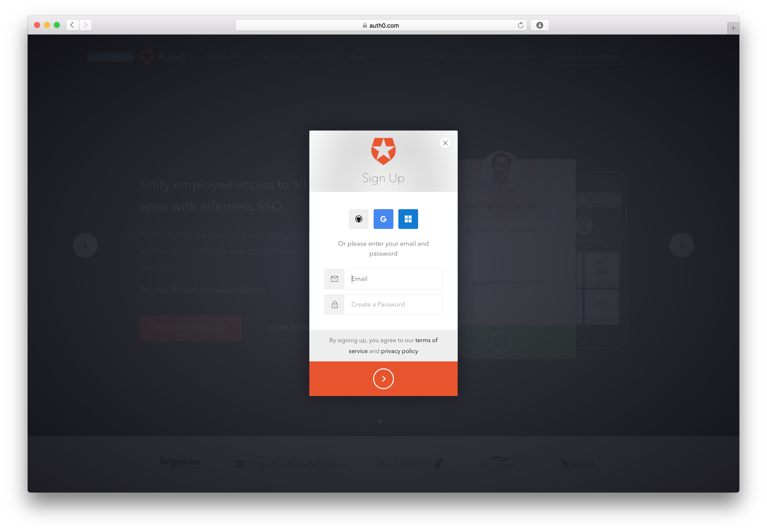Click the forward arrow submit icon

click(383, 378)
